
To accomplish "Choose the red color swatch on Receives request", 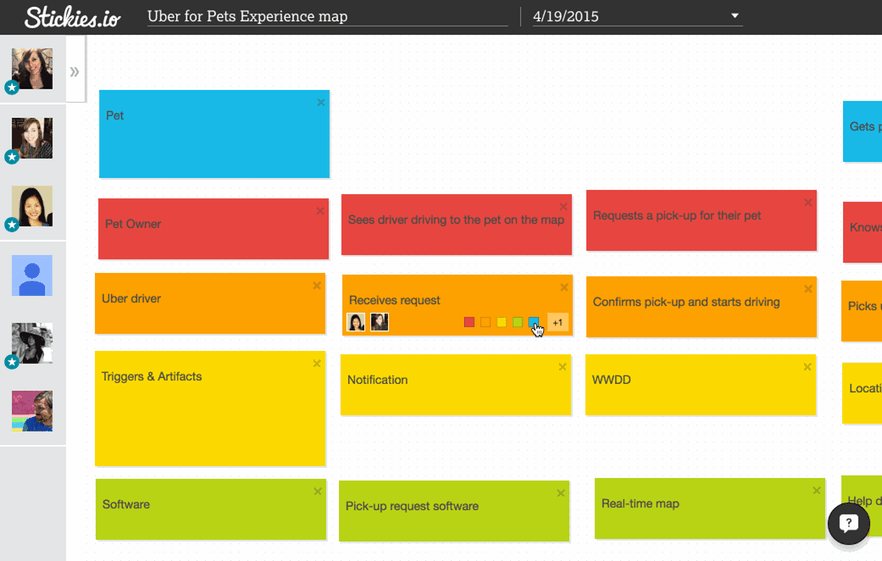I will (469, 322).
